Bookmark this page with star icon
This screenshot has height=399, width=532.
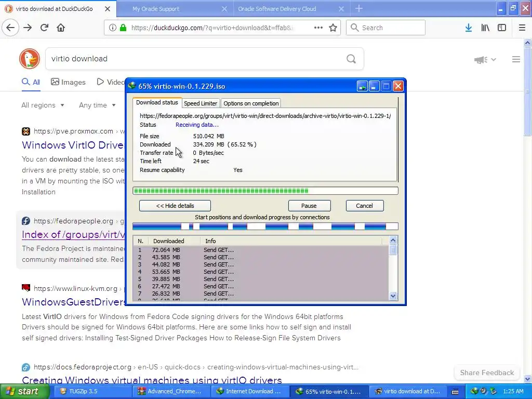[333, 28]
